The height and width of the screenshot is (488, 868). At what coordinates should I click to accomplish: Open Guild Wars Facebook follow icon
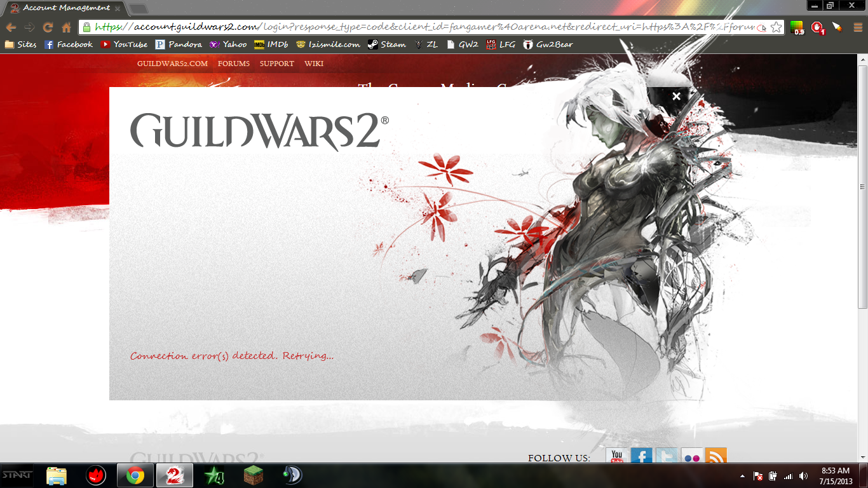point(641,456)
